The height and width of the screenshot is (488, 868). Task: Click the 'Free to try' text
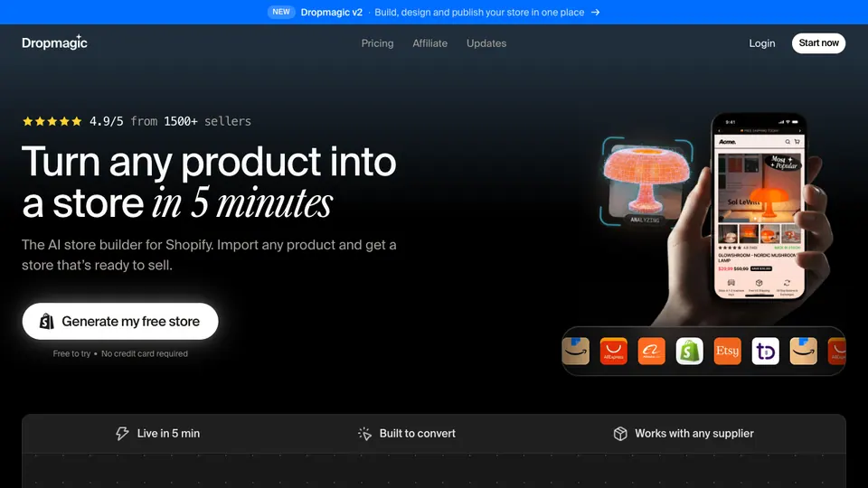tap(71, 353)
